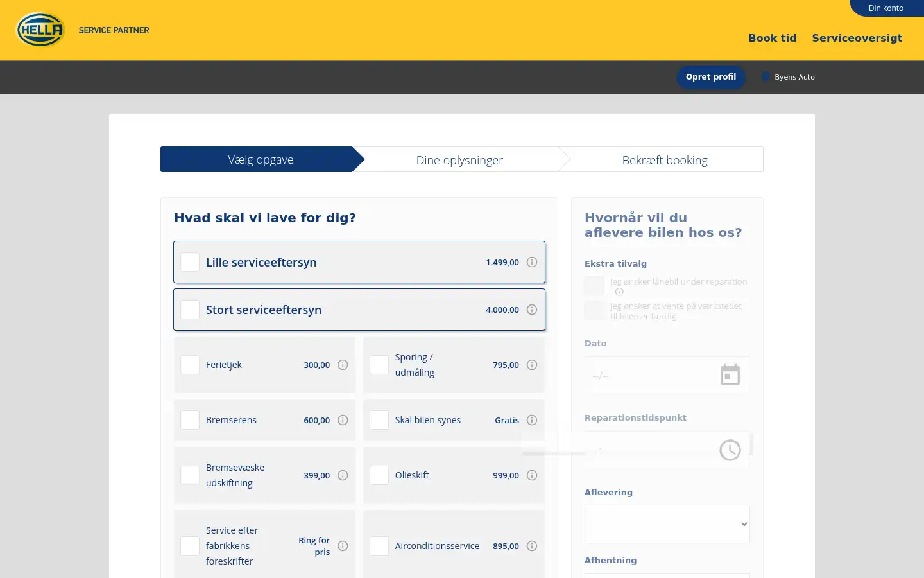Viewport: 924px width, 578px height.
Task: Show info for Bremsevæske udskiftning
Action: click(343, 475)
